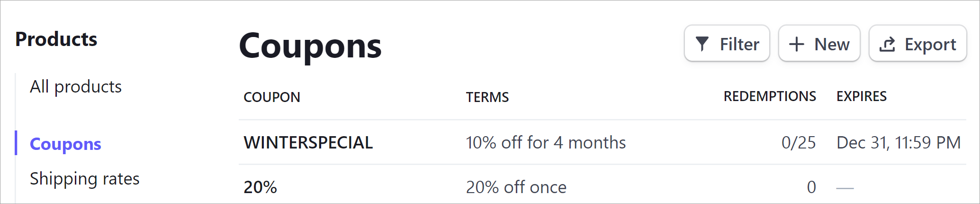Create a New coupon

(819, 43)
